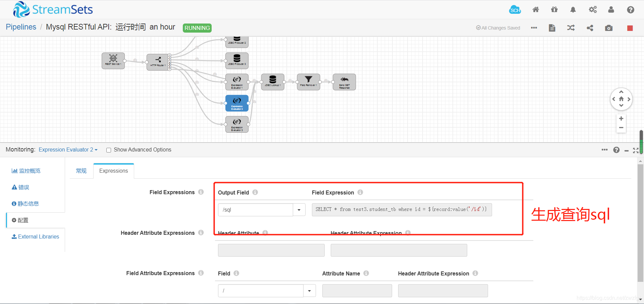The image size is (644, 304).
Task: Click Header Attribute empty input
Action: click(x=271, y=250)
